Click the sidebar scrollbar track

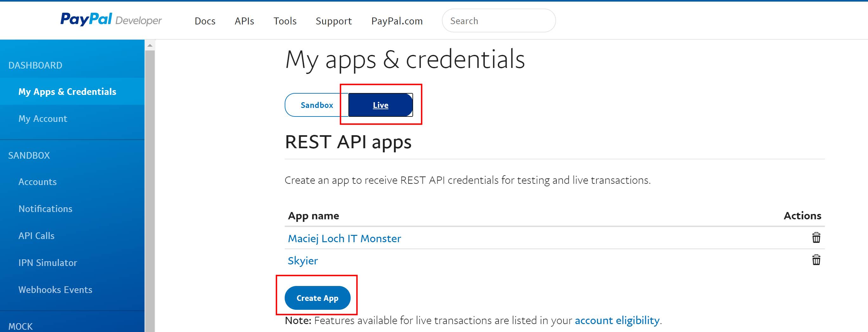(150, 191)
